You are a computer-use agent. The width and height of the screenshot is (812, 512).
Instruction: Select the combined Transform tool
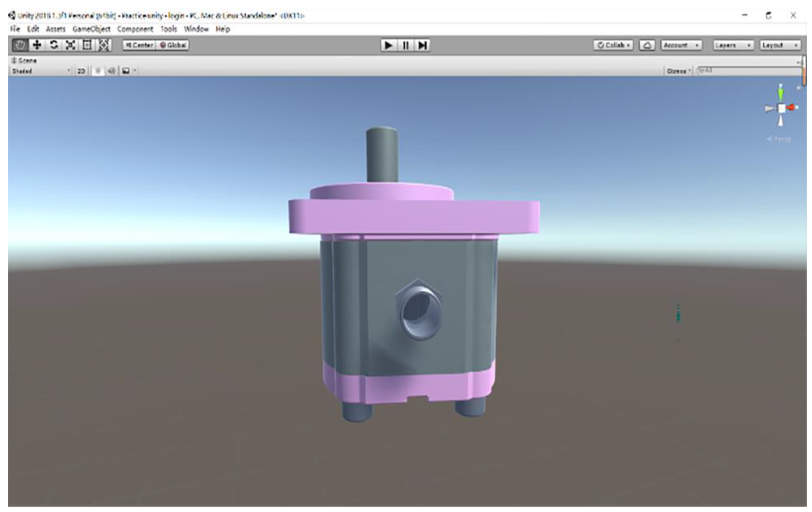click(104, 45)
